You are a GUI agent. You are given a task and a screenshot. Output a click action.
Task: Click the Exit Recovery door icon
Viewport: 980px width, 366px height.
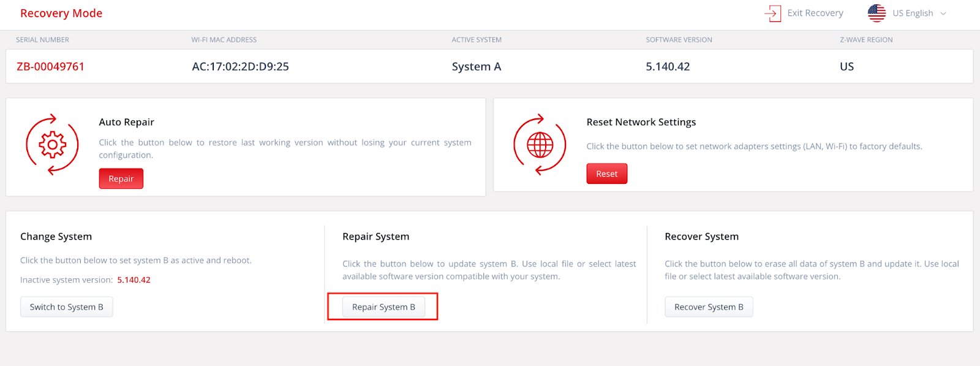click(773, 13)
